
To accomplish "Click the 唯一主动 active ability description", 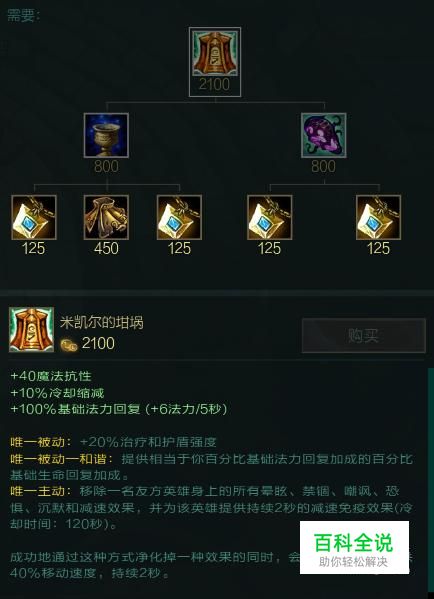I will coord(211,507).
